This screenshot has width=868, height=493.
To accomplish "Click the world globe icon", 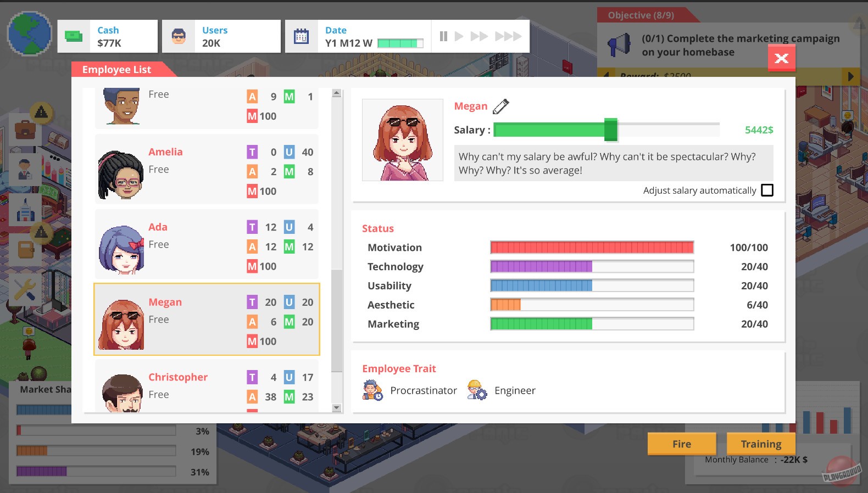I will (29, 34).
